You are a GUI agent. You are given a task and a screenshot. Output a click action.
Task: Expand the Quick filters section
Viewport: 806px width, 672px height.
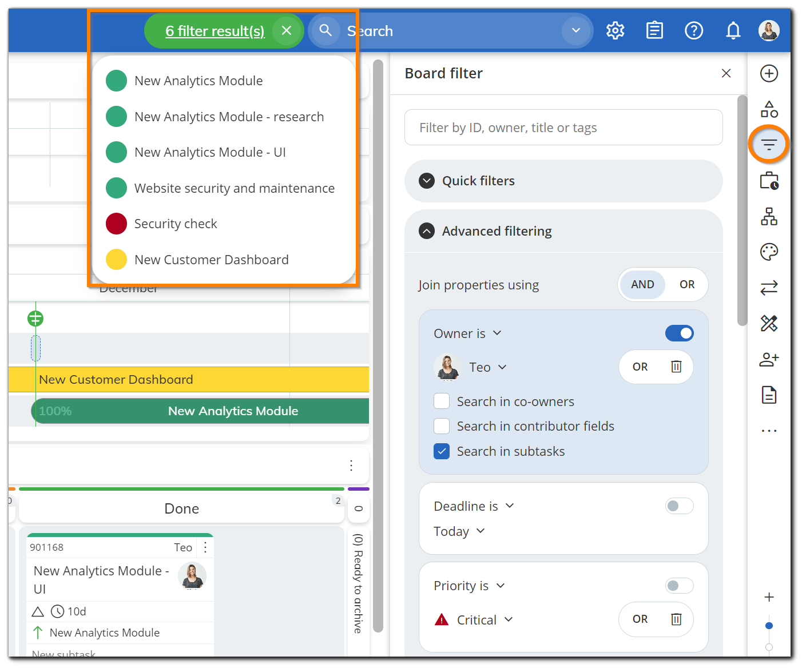[426, 181]
